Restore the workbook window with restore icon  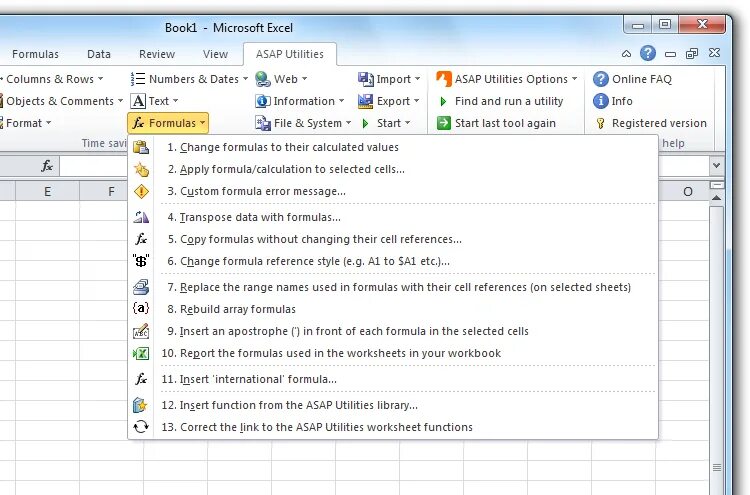click(692, 54)
